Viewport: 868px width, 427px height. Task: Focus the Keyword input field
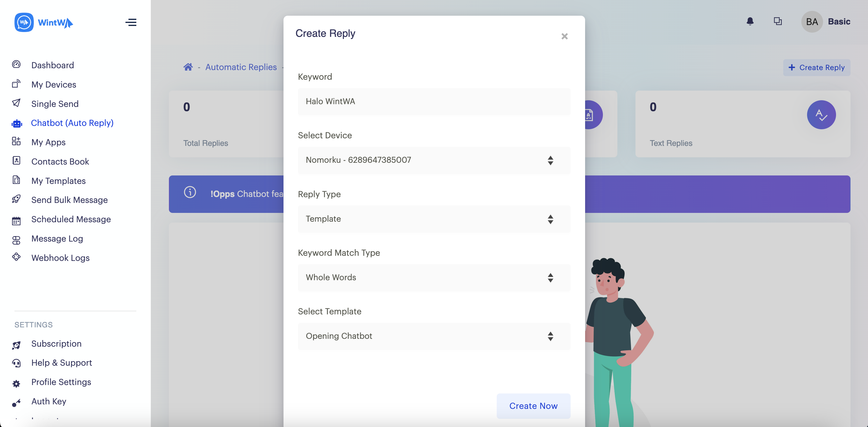click(x=434, y=101)
